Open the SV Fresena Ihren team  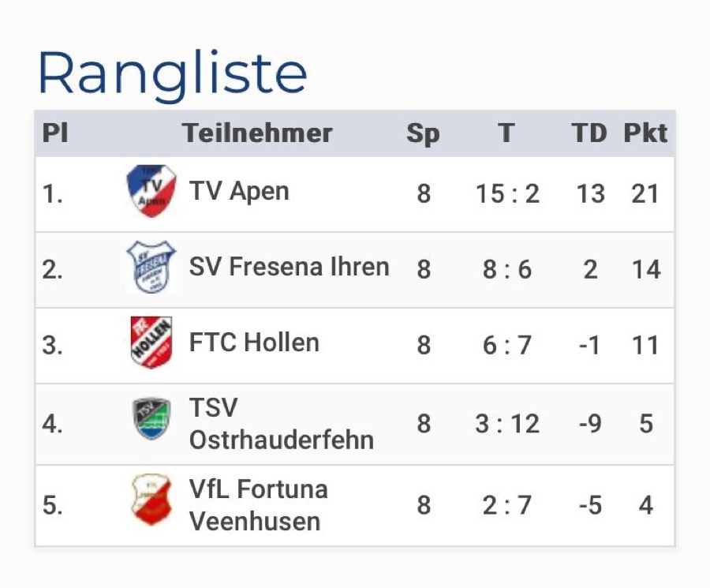click(289, 267)
